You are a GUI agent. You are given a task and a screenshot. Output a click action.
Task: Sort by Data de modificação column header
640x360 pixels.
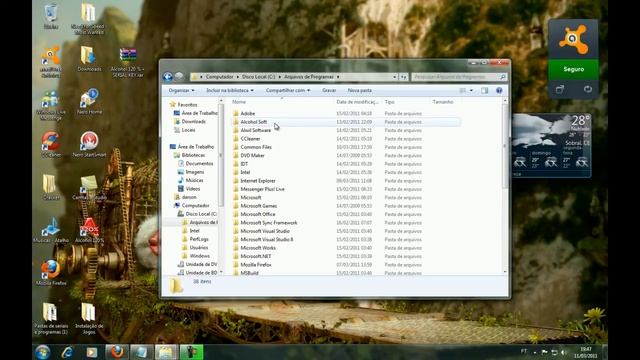tap(357, 102)
